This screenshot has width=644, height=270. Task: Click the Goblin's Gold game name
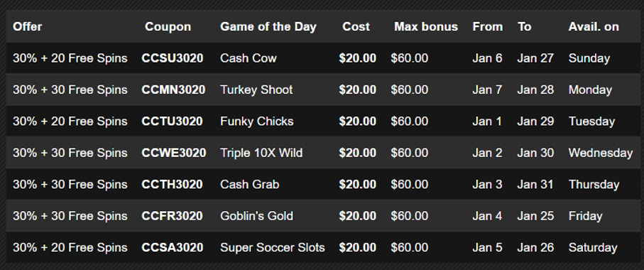257,216
